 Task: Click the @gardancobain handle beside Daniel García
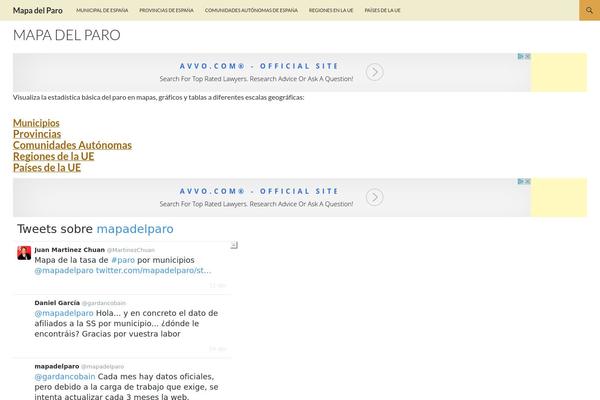point(104,303)
